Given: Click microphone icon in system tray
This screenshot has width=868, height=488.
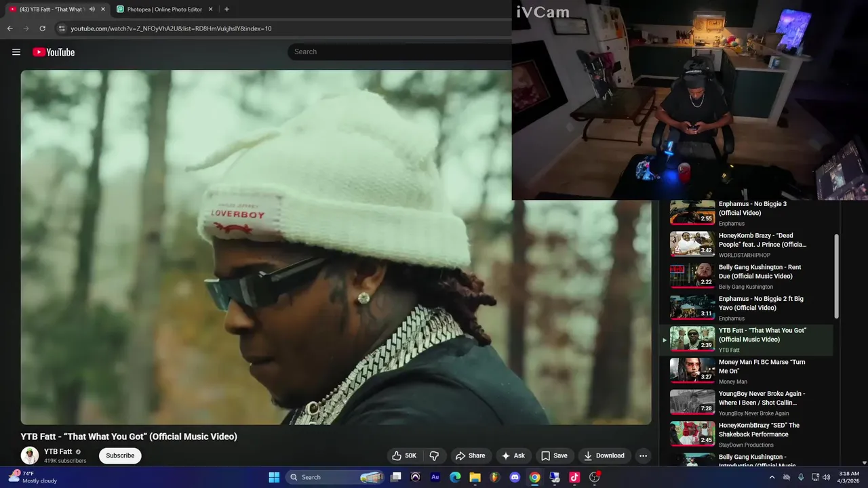Looking at the screenshot, I should coord(801,477).
